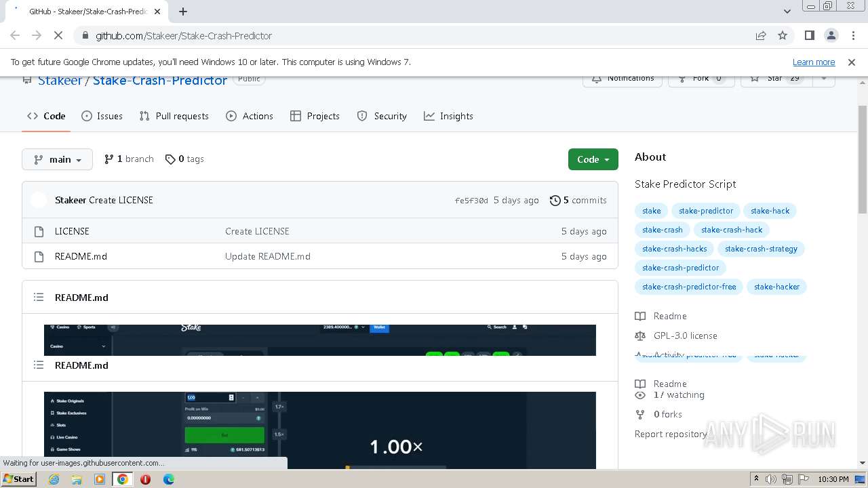Dismiss the Chrome update notice

[852, 62]
